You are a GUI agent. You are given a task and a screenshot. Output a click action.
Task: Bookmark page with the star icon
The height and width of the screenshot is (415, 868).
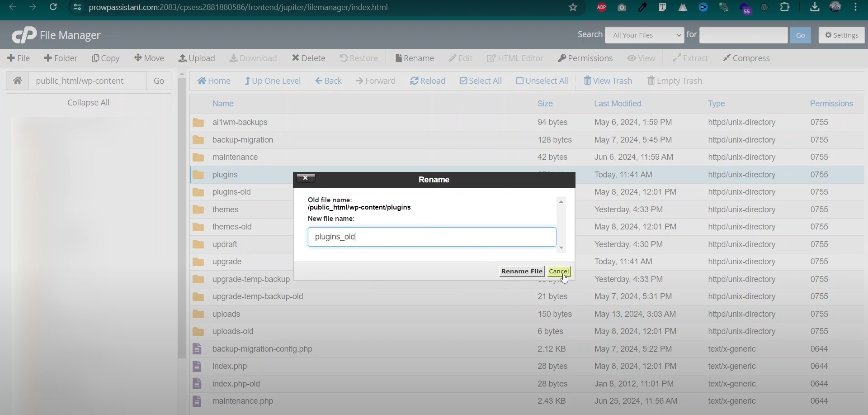pyautogui.click(x=573, y=7)
